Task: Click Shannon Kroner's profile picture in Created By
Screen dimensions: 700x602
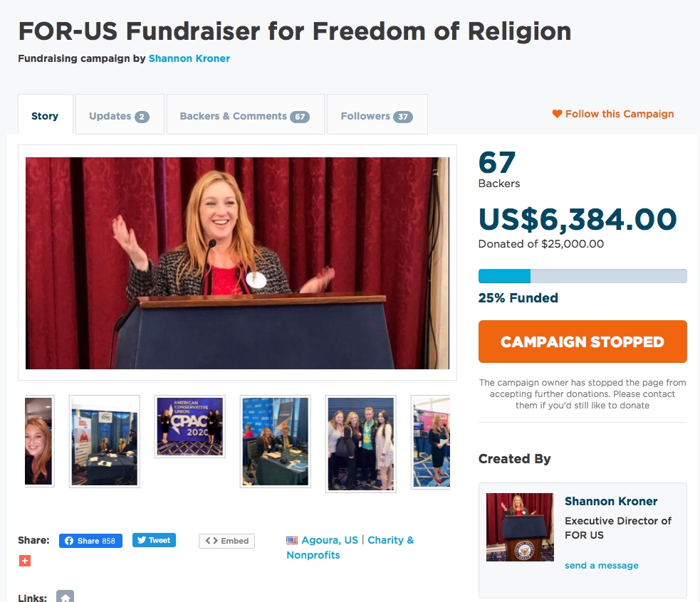Action: (520, 527)
